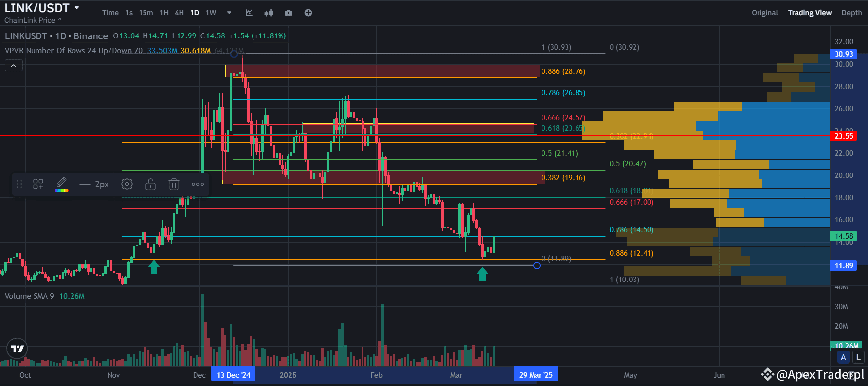Click the 0.786 (14.50) Fibonacci label
Viewport: 868px width, 386px height.
[x=631, y=230]
